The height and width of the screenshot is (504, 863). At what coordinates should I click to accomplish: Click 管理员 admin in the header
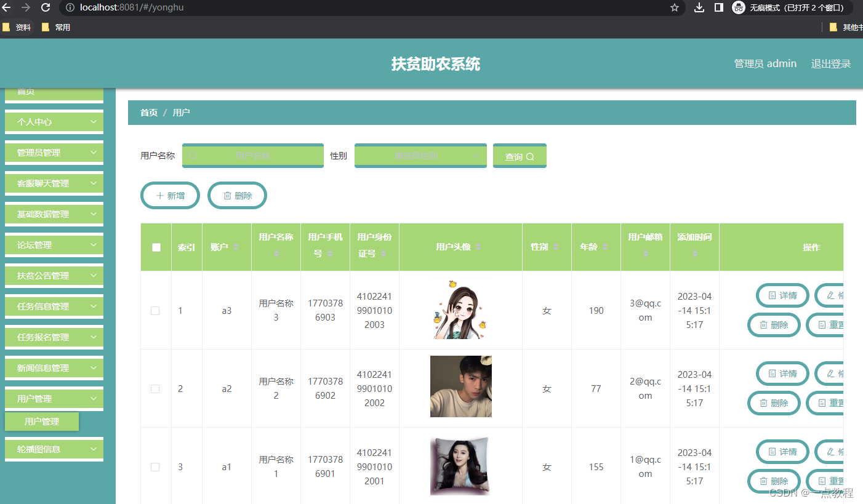(x=765, y=63)
